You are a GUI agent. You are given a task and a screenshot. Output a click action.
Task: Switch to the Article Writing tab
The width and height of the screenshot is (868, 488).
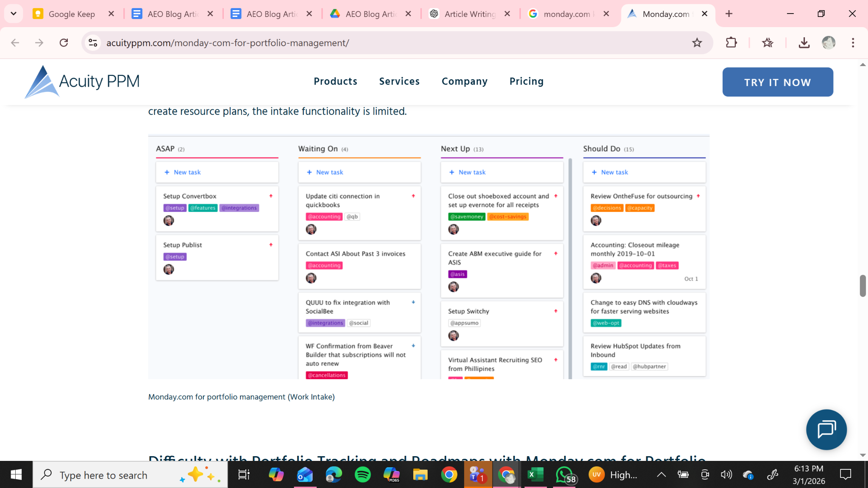coord(470,14)
